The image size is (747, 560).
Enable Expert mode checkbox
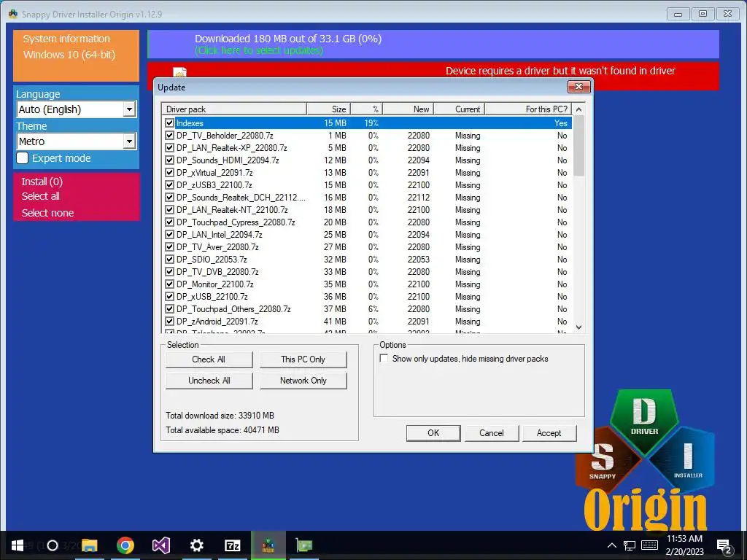click(x=23, y=158)
